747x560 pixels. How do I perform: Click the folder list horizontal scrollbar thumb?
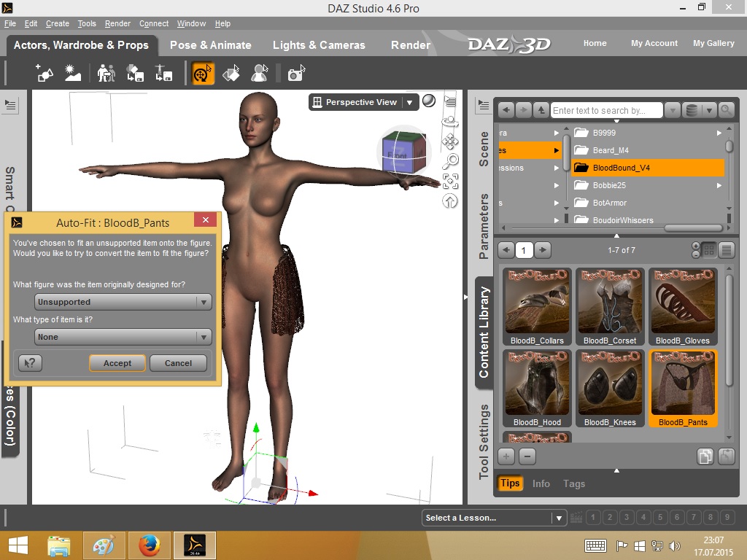point(693,228)
